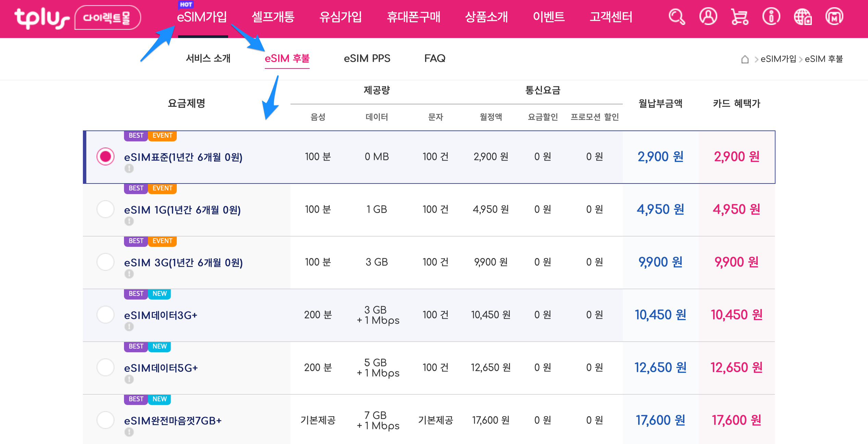Choose the eSIM데이터5G+ radio button
Image resolution: width=868 pixels, height=444 pixels.
(106, 367)
